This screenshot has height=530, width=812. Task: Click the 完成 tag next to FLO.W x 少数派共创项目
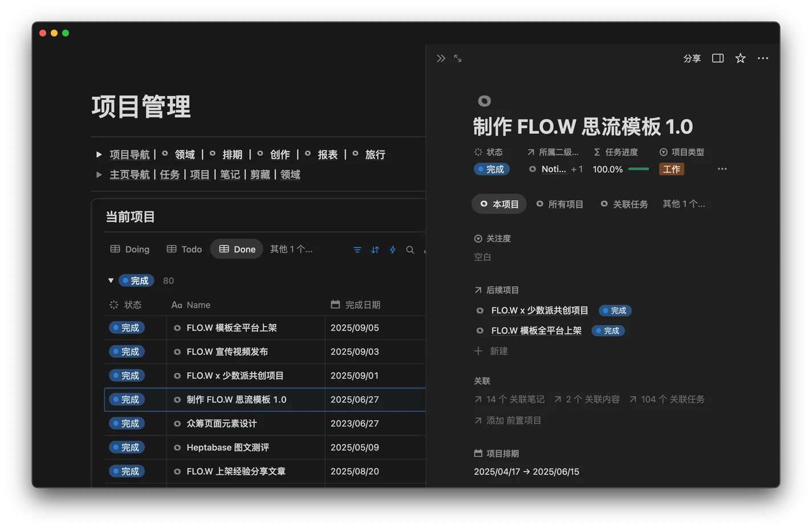tap(614, 310)
